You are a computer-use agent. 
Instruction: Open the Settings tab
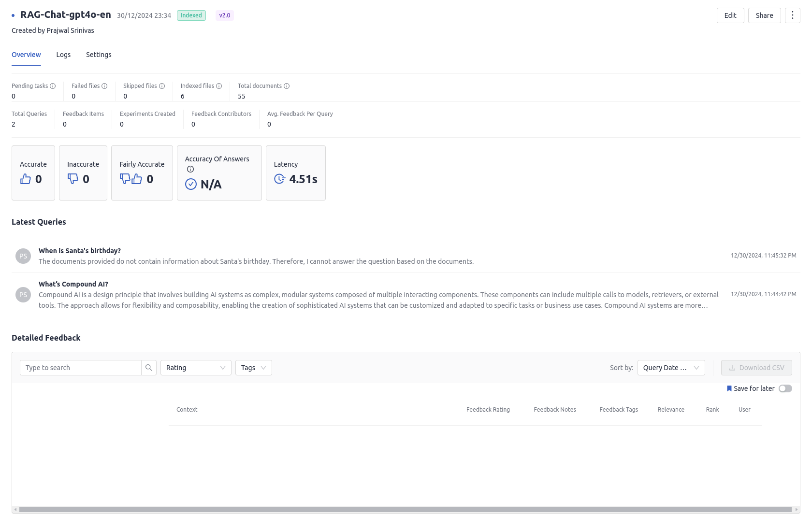click(x=99, y=55)
